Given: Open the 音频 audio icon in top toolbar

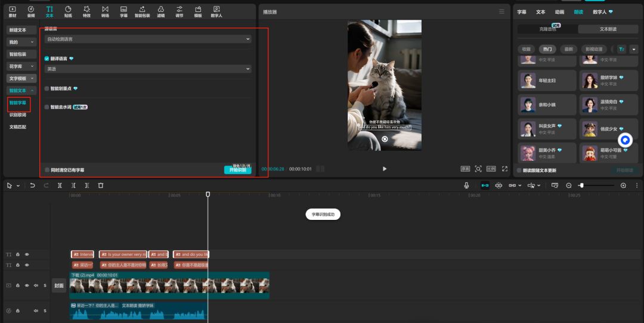Looking at the screenshot, I should pyautogui.click(x=31, y=11).
